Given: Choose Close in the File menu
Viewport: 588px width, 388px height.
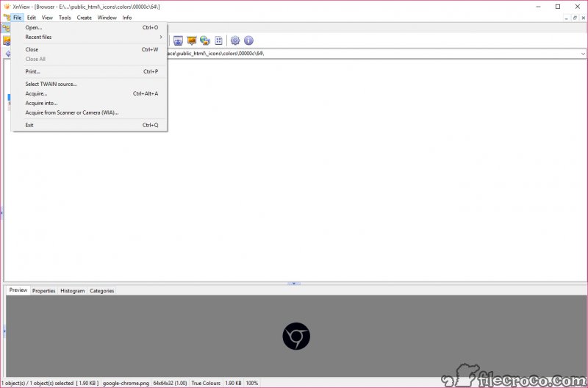Looking at the screenshot, I should click(89, 49).
